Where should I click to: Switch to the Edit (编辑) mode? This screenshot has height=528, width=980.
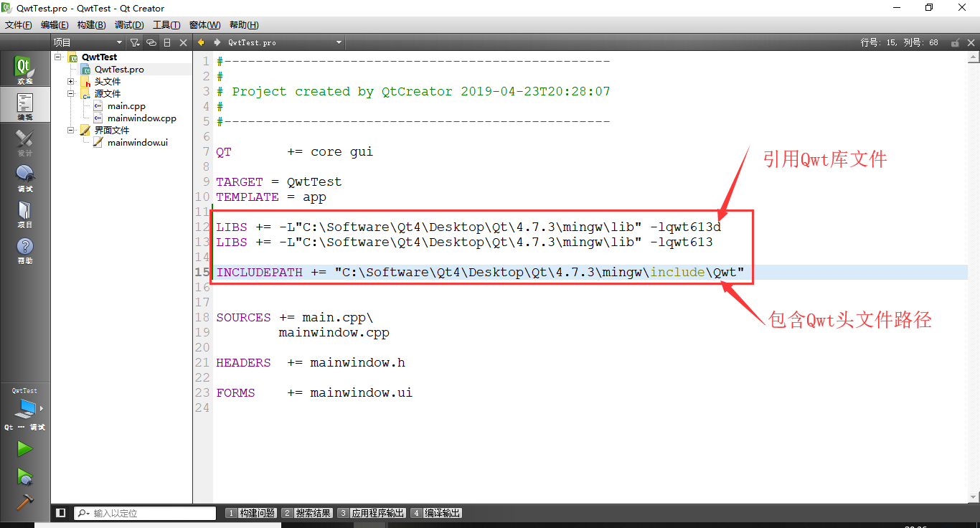click(x=24, y=106)
